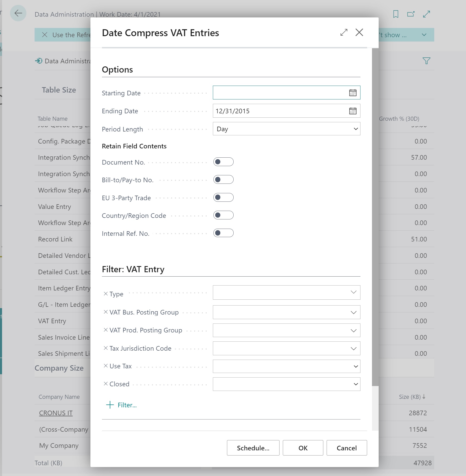This screenshot has height=476, width=466.
Task: Toggle the Document No. retain switch
Action: pyautogui.click(x=223, y=162)
